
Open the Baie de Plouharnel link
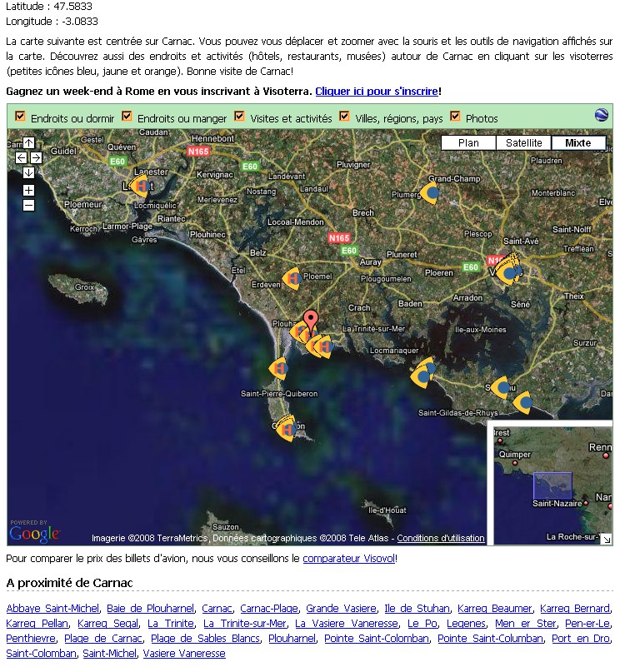pos(150,609)
